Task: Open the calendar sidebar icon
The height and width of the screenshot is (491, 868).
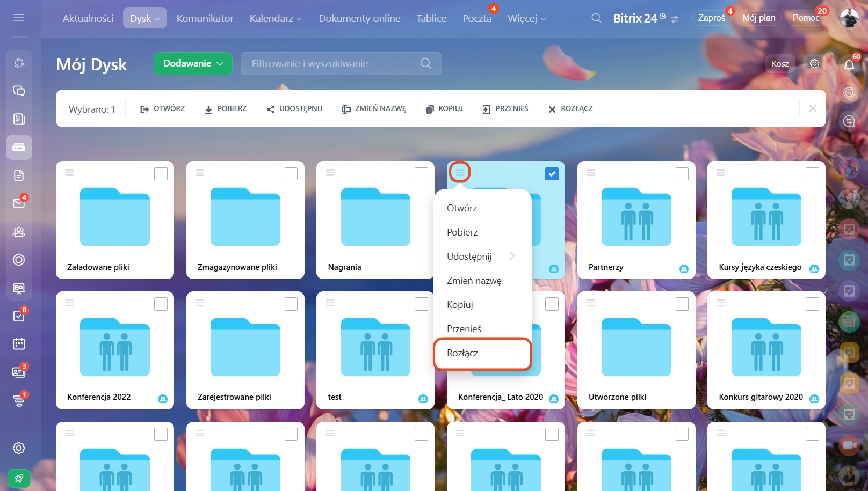Action: [19, 344]
